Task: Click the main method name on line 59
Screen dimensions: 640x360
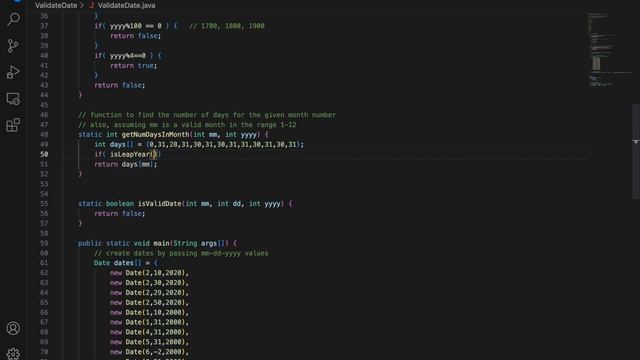Action: [161, 243]
